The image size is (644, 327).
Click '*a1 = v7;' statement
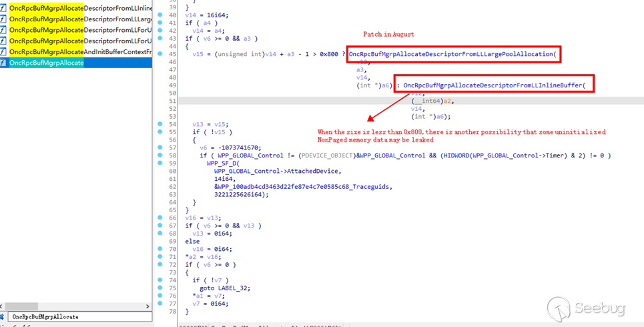[x=209, y=296]
